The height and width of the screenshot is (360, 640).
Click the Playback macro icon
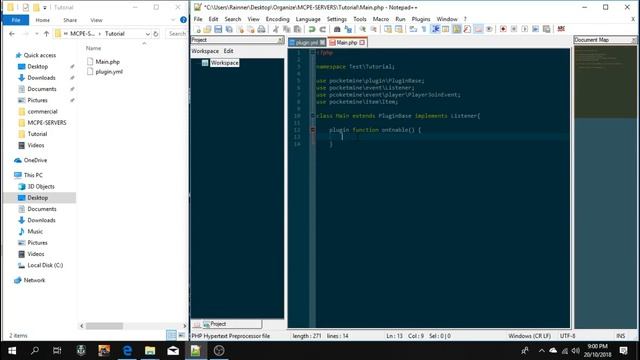coord(524,29)
